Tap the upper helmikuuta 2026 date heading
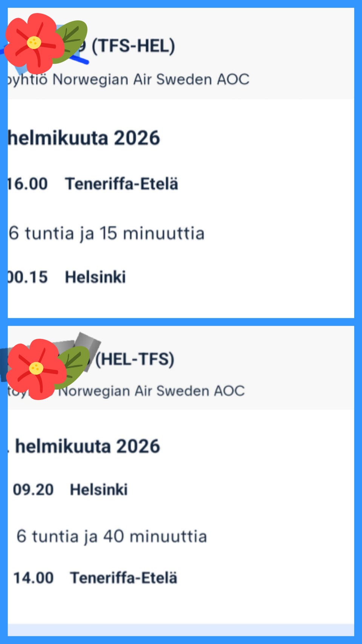 (x=84, y=138)
